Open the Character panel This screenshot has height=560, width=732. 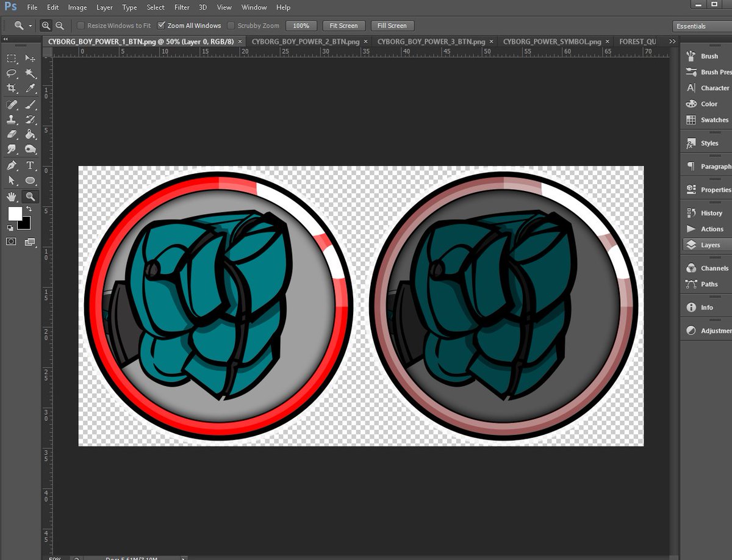coord(706,88)
